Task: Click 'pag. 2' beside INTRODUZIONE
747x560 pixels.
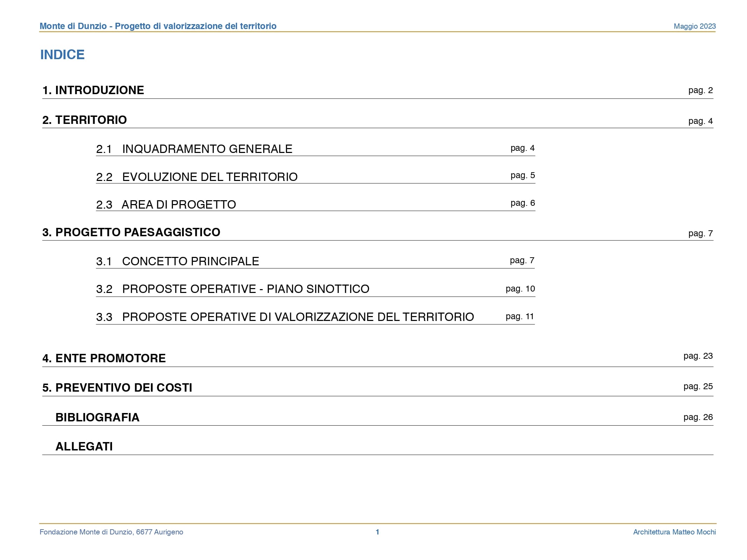Action: (x=700, y=90)
